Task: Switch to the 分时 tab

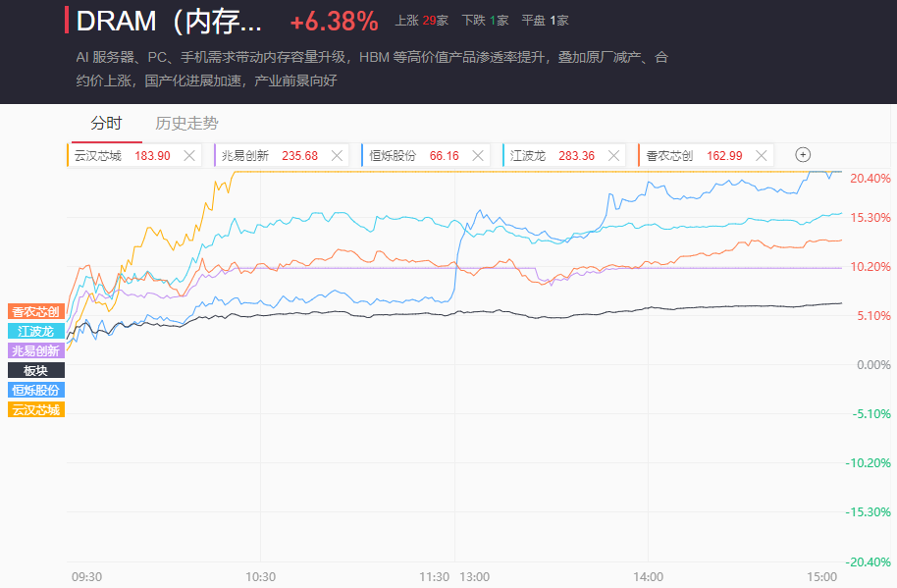Action: [x=106, y=124]
